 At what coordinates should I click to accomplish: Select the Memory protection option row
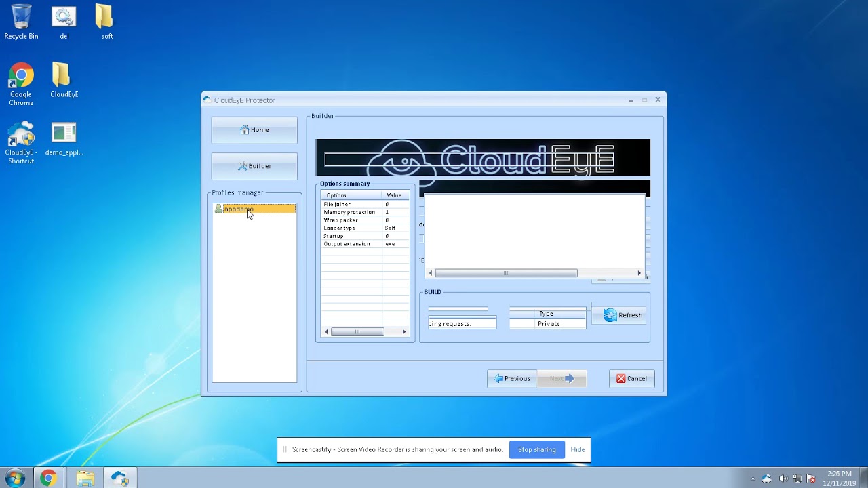[x=366, y=212]
